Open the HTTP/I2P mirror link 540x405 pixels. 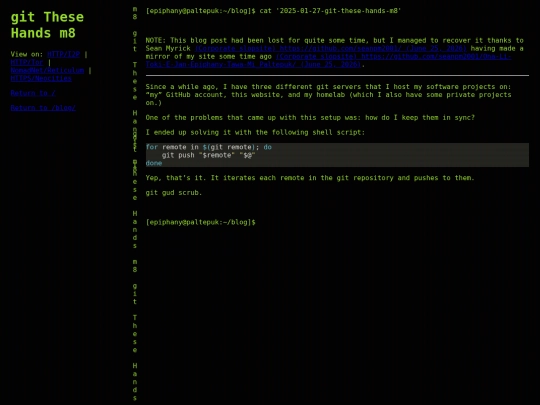63,54
